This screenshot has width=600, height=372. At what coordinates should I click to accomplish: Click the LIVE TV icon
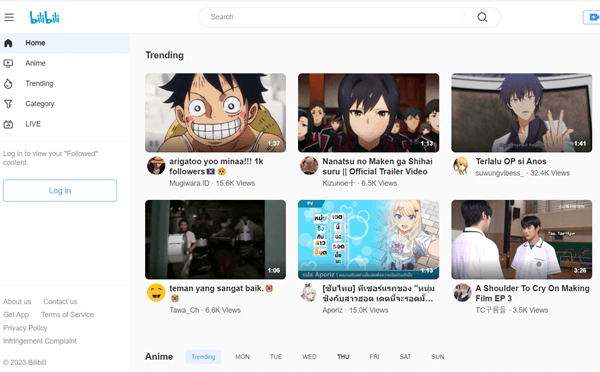coord(8,124)
